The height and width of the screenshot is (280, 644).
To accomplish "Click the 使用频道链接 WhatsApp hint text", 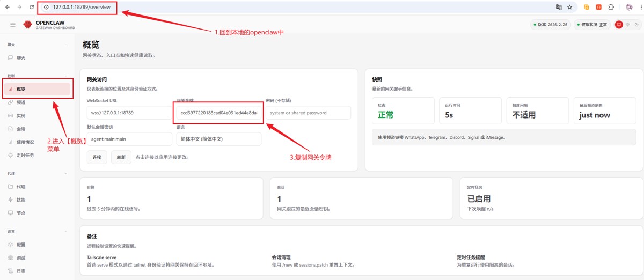I will click(442, 137).
